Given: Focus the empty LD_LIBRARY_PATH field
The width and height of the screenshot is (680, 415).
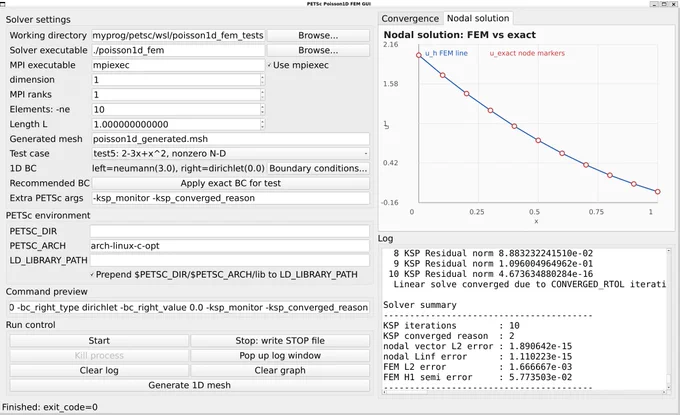Looking at the screenshot, I should click(229, 260).
